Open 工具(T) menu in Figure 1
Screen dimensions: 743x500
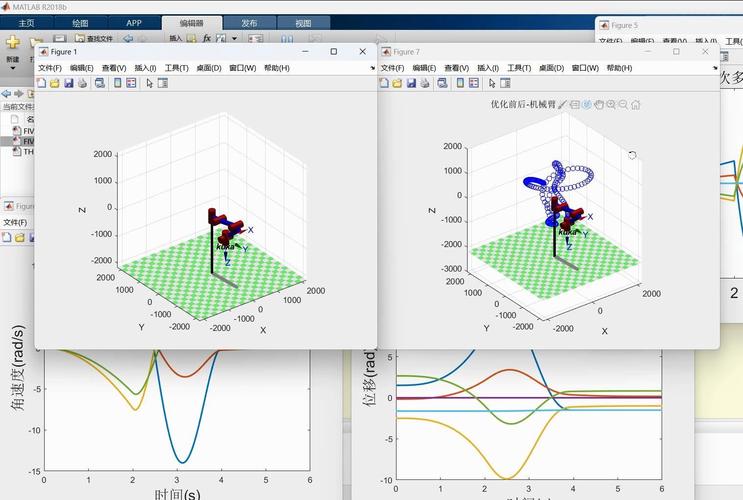coord(177,68)
